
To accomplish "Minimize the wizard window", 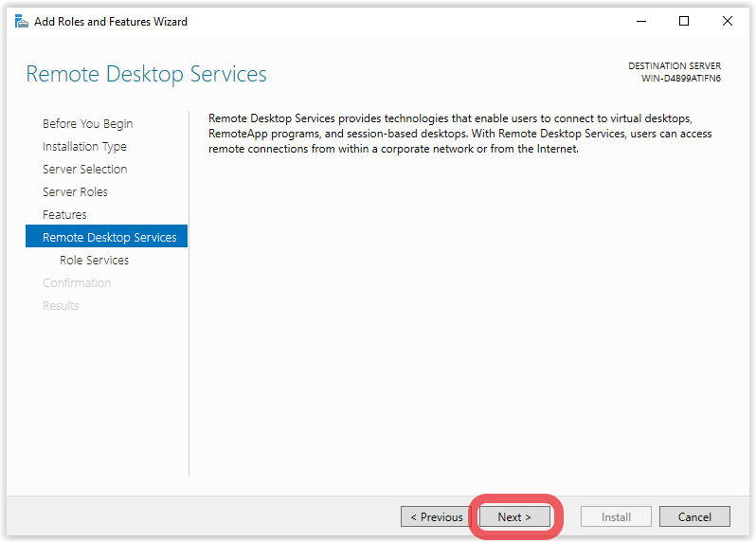I will coord(640,21).
